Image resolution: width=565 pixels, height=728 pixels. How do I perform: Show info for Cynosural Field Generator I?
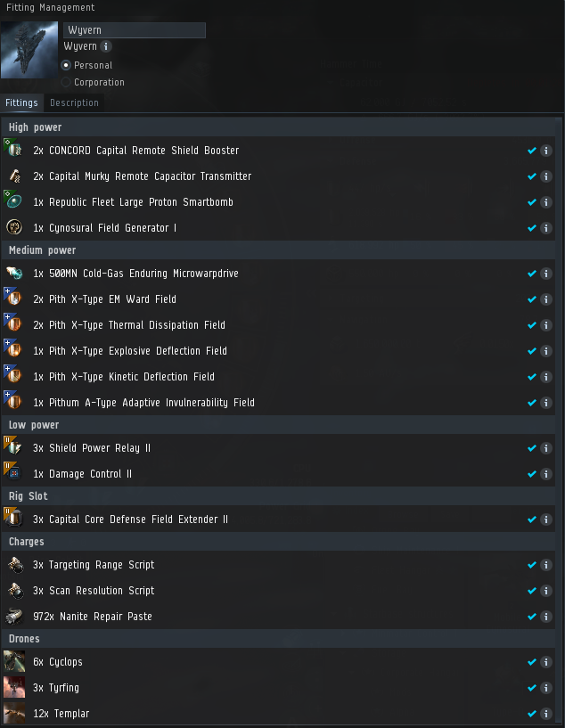[x=546, y=228]
